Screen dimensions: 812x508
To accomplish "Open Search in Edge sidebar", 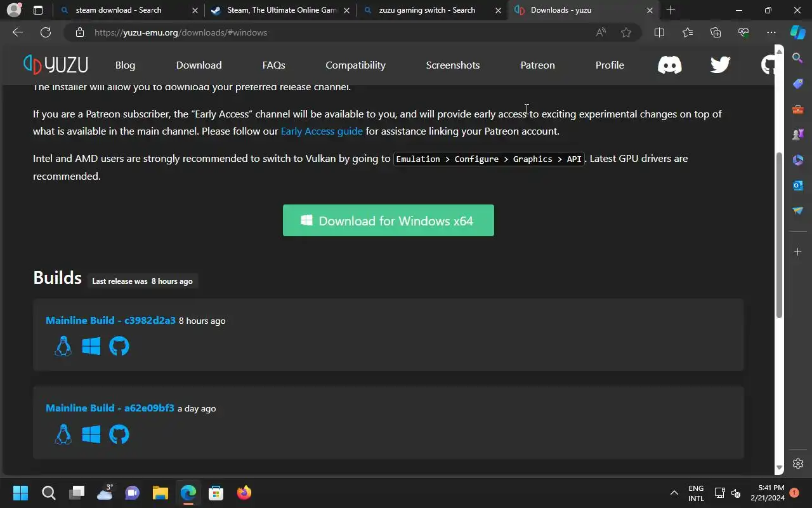I will point(798,58).
